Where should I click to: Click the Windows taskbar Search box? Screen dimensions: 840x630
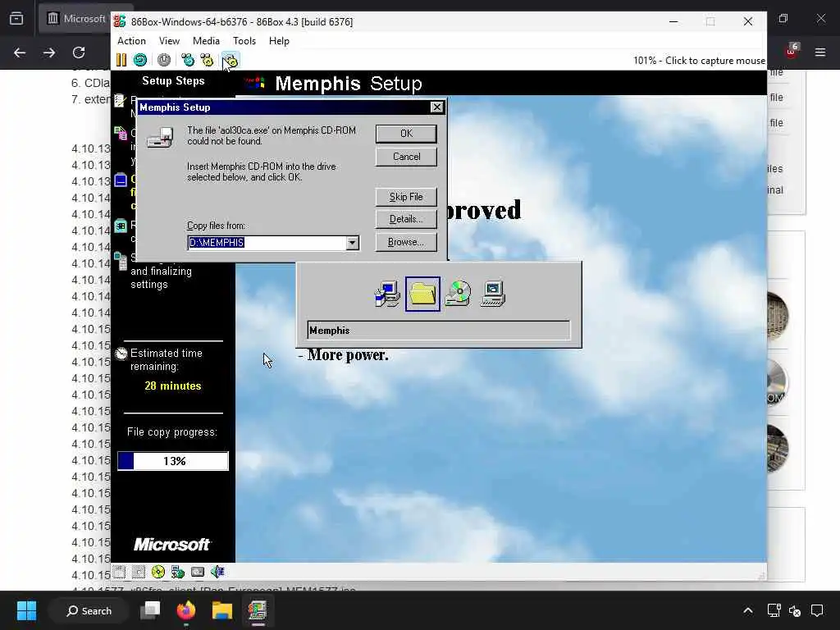click(89, 610)
